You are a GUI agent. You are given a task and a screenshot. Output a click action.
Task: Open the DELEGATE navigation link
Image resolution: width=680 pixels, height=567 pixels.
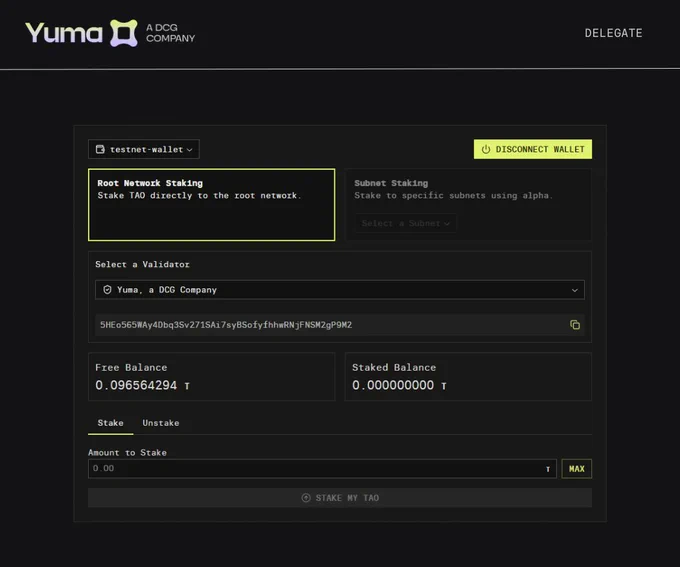tap(613, 33)
